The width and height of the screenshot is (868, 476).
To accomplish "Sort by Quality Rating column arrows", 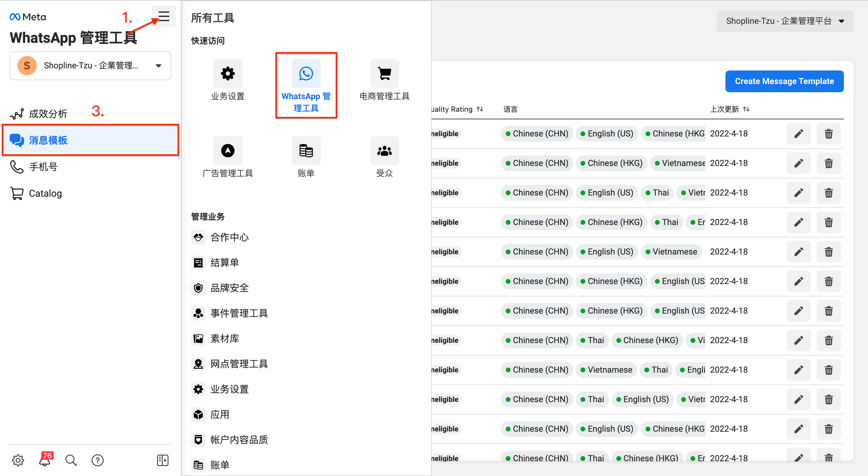I will (x=480, y=109).
